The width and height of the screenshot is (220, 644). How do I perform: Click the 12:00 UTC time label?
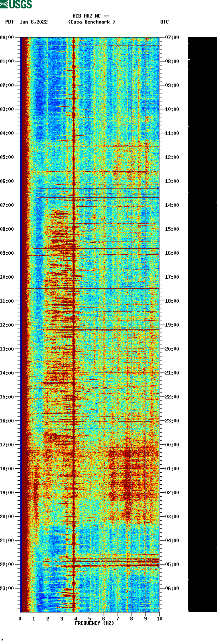point(172,157)
